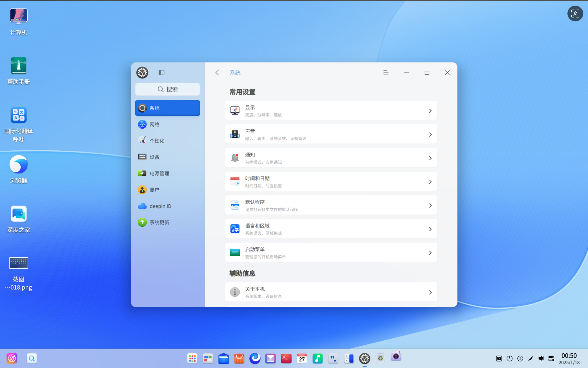Viewport: 588px width, 368px height.
Task: Open the hamburger menu in settings titlebar
Action: [386, 73]
